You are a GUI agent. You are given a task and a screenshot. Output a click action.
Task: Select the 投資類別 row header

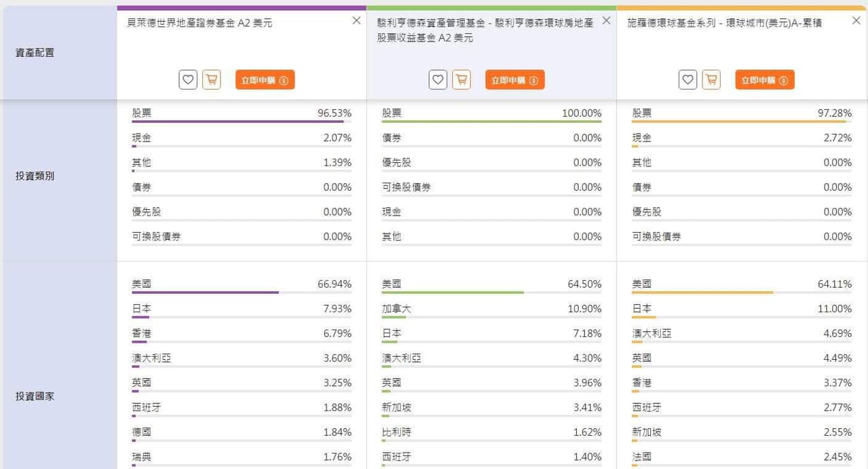pos(35,176)
